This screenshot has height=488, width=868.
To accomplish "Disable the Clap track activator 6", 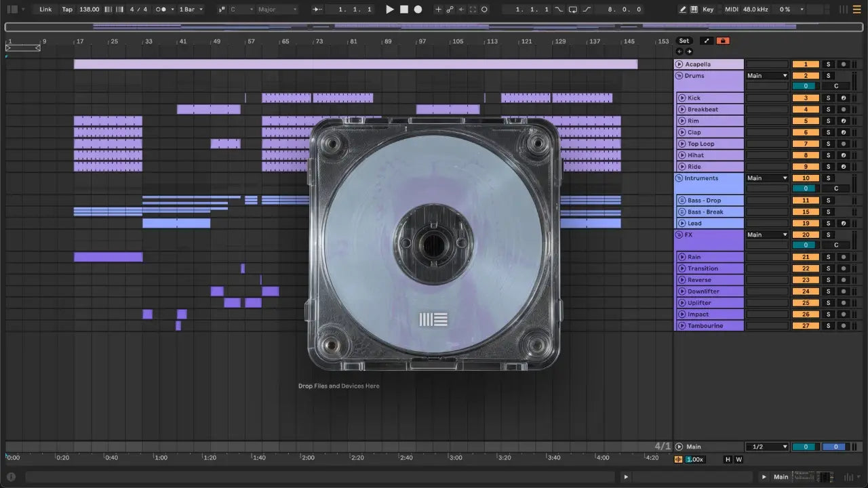I will click(806, 133).
